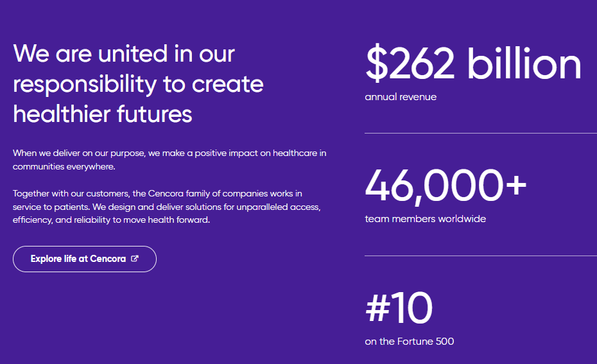
Task: Select the "healthier futures" heading line
Action: pyautogui.click(x=103, y=114)
